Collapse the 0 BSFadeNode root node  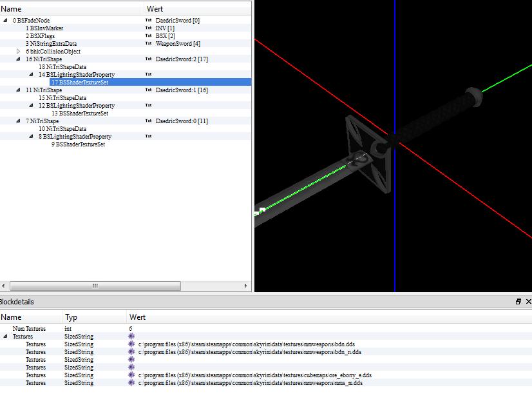tap(6, 21)
